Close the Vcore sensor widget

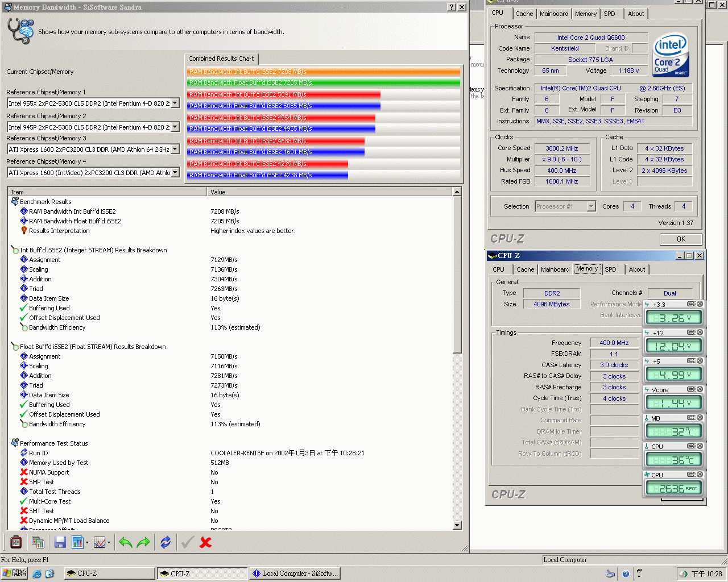(x=700, y=389)
